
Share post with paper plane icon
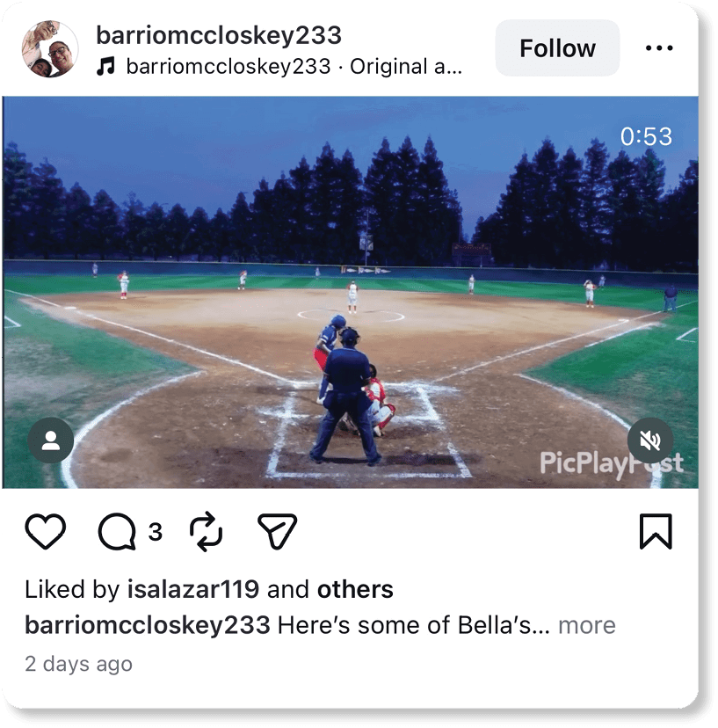277,531
